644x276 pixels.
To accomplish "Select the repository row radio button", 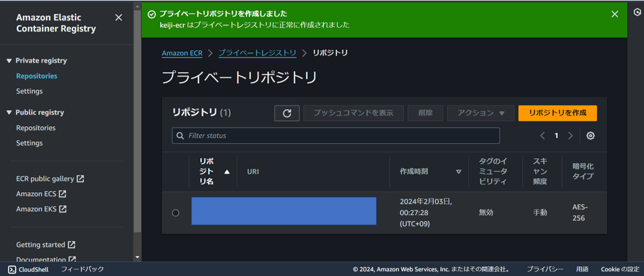I will click(175, 213).
